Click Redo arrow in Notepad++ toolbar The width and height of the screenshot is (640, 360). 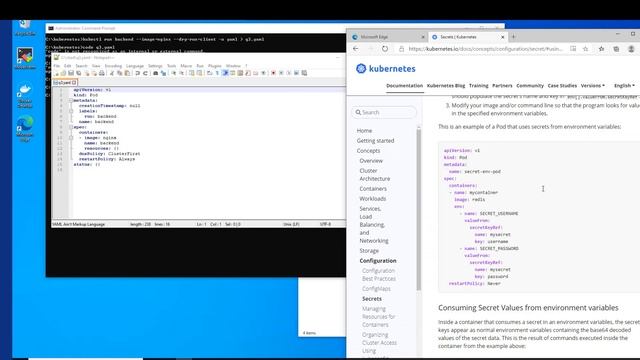click(x=145, y=73)
